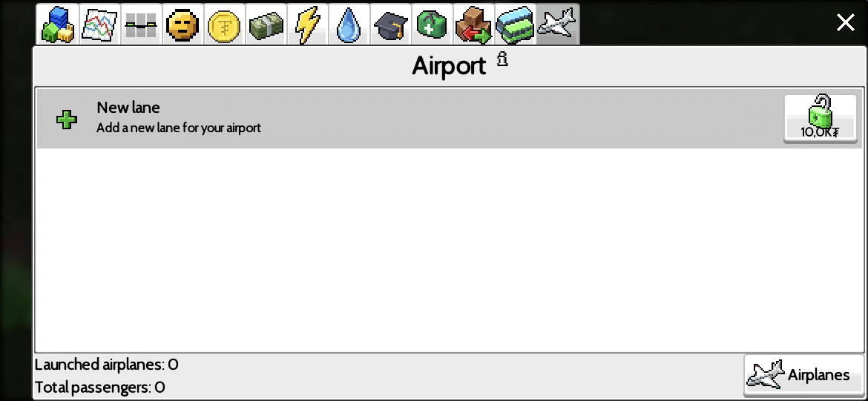Screen dimensions: 868x401
Task: Click the info icon beside Airport title
Action: [x=502, y=59]
